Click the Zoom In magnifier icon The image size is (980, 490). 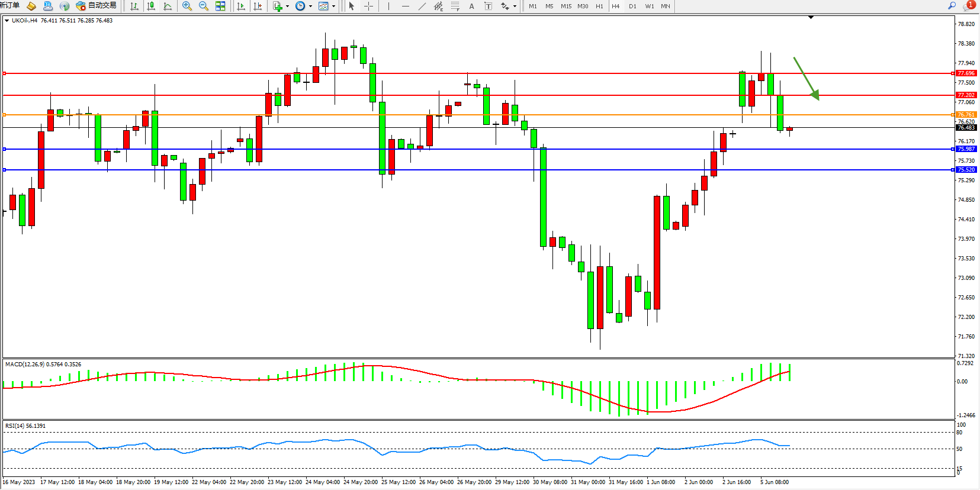[x=187, y=6]
